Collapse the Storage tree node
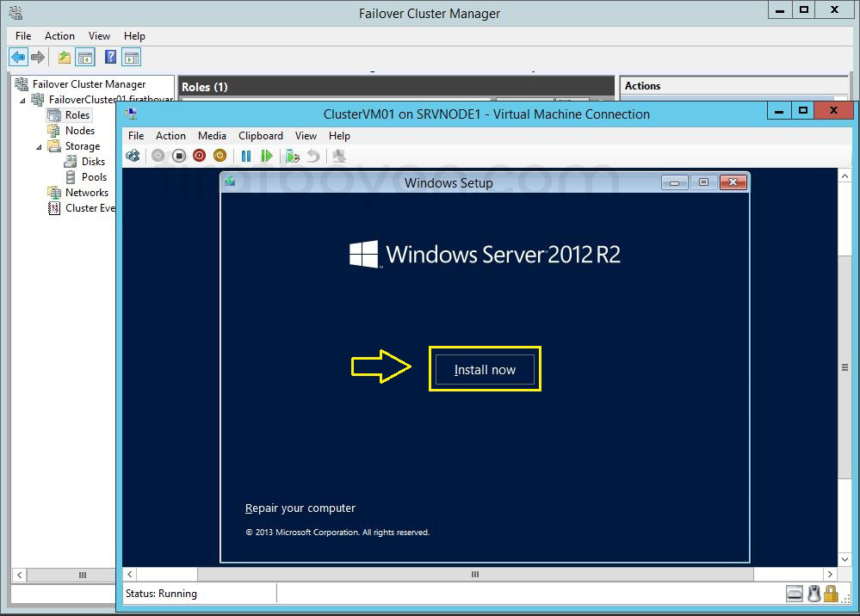 click(39, 147)
